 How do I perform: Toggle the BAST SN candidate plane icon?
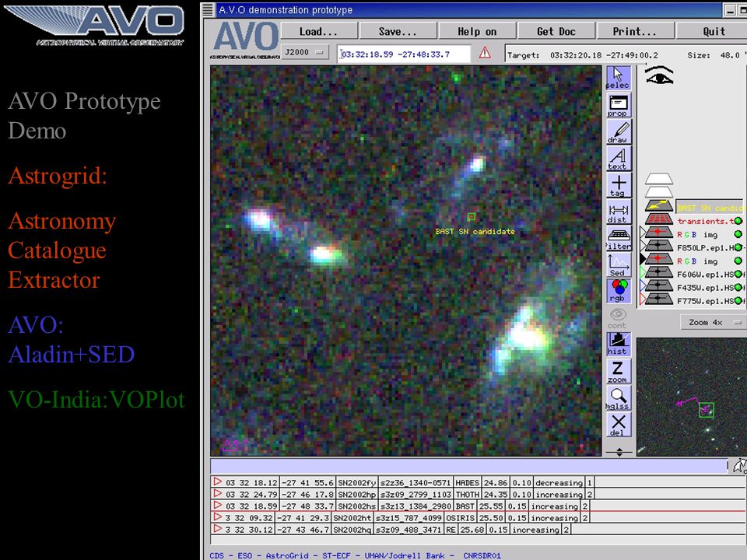[x=659, y=205]
